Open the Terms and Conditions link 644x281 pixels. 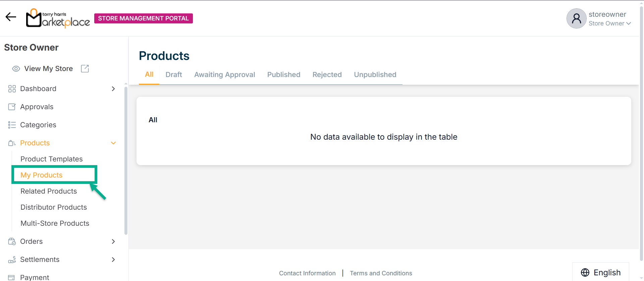pyautogui.click(x=381, y=273)
